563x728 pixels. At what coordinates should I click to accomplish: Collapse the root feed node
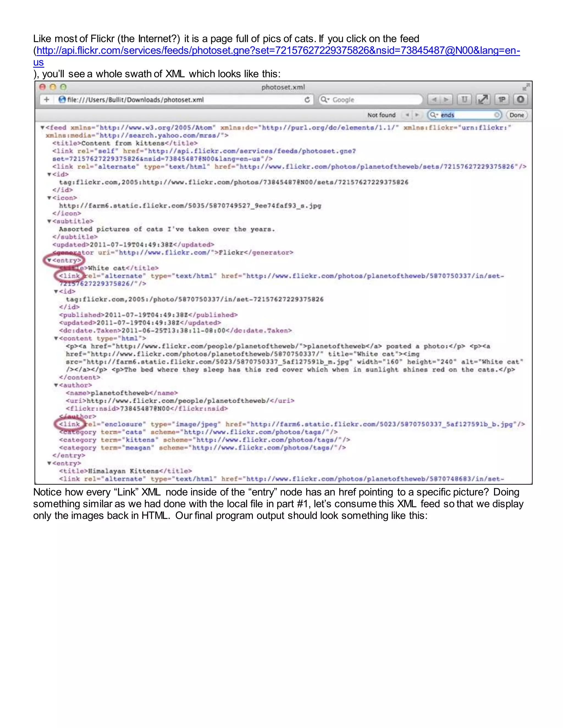click(42, 128)
